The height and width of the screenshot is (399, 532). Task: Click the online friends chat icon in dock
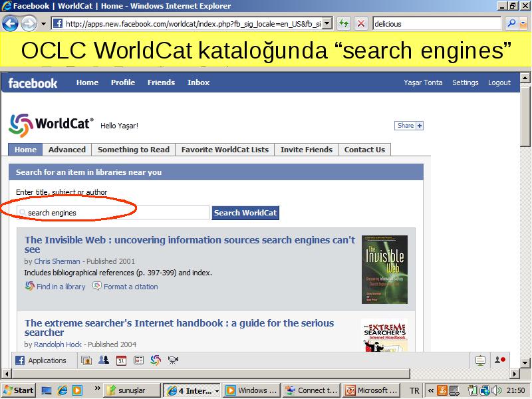(x=500, y=360)
